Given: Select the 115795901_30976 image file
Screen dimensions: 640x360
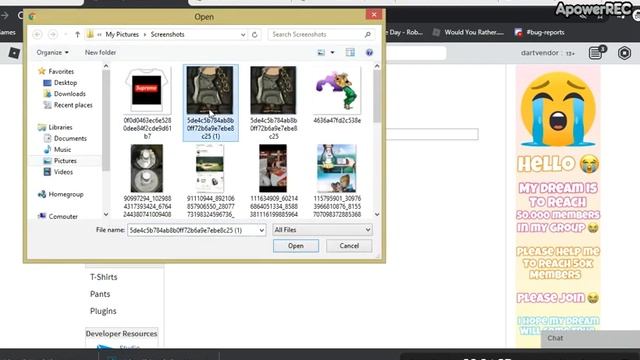Looking at the screenshot, I should click(x=337, y=168).
